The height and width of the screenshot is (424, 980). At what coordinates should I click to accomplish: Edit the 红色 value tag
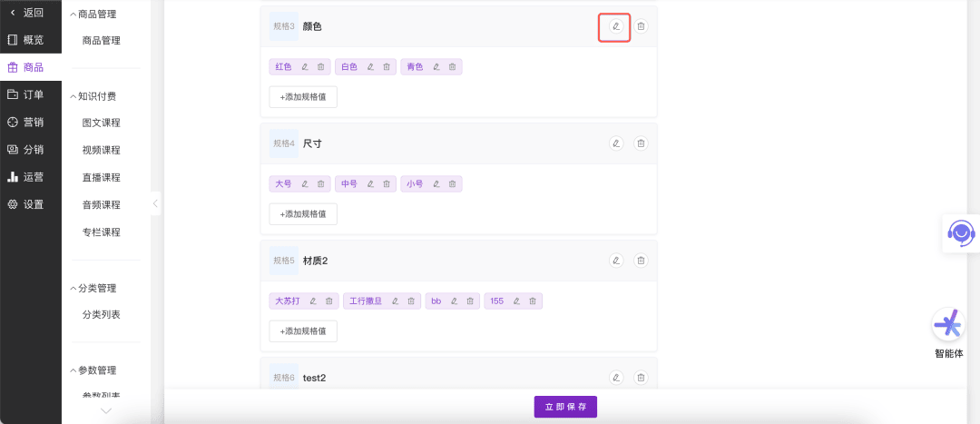[305, 67]
